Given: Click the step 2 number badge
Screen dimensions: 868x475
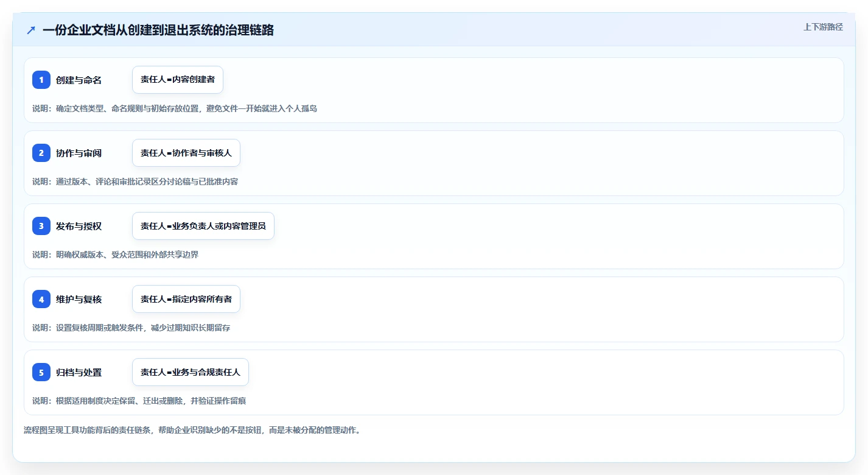Looking at the screenshot, I should (41, 153).
